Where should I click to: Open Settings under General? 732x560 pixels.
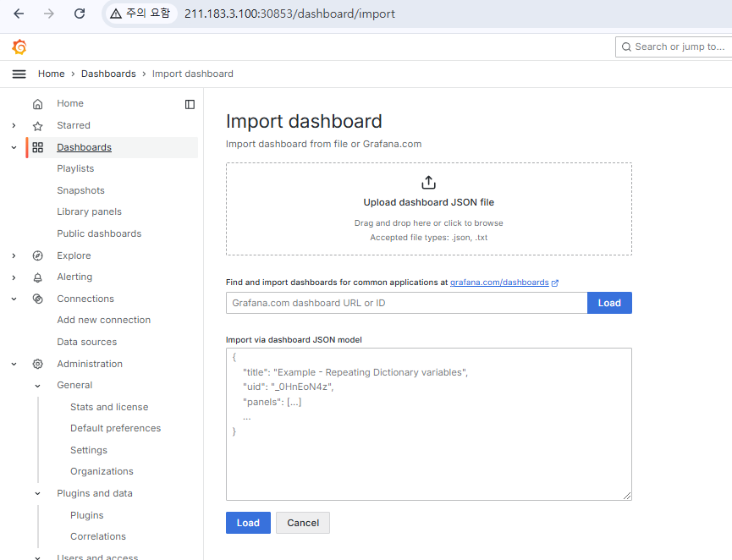click(89, 450)
